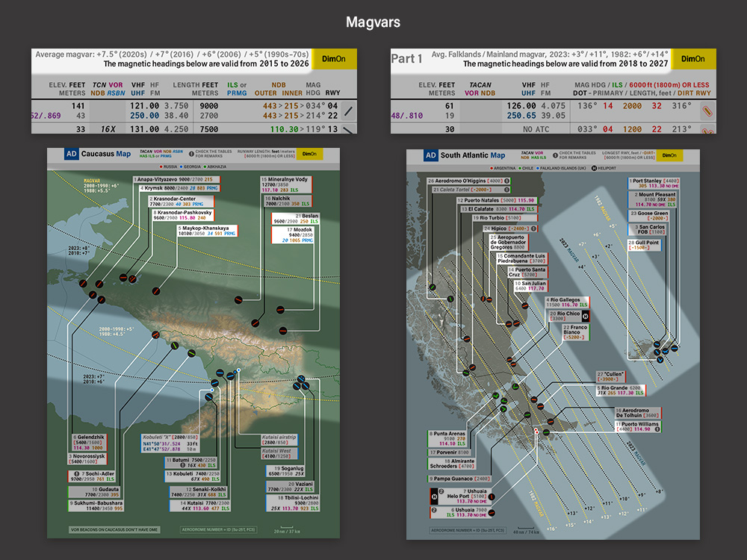Select the Anapa-Vityazevo airfield label
This screenshot has width=747, height=560.
point(176,179)
